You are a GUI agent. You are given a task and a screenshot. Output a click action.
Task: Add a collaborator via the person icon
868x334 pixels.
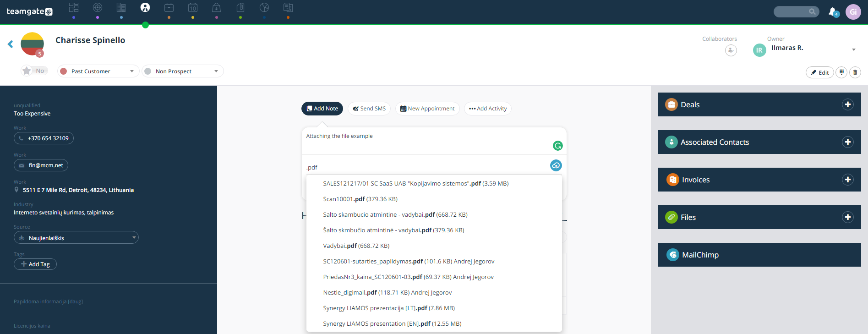(731, 50)
